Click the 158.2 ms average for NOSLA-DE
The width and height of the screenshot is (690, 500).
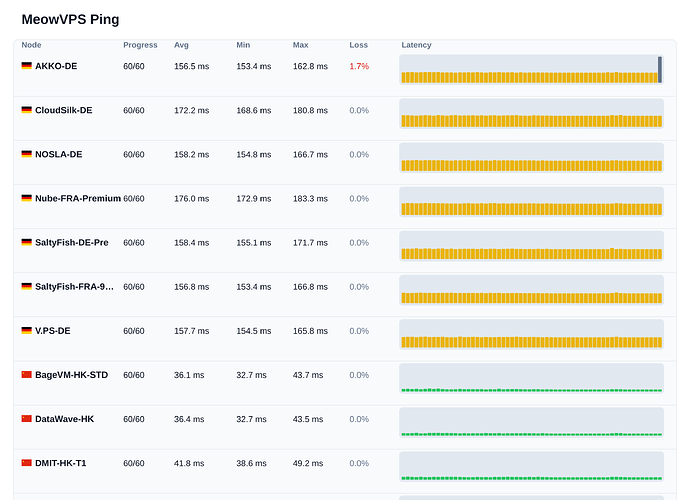[191, 154]
